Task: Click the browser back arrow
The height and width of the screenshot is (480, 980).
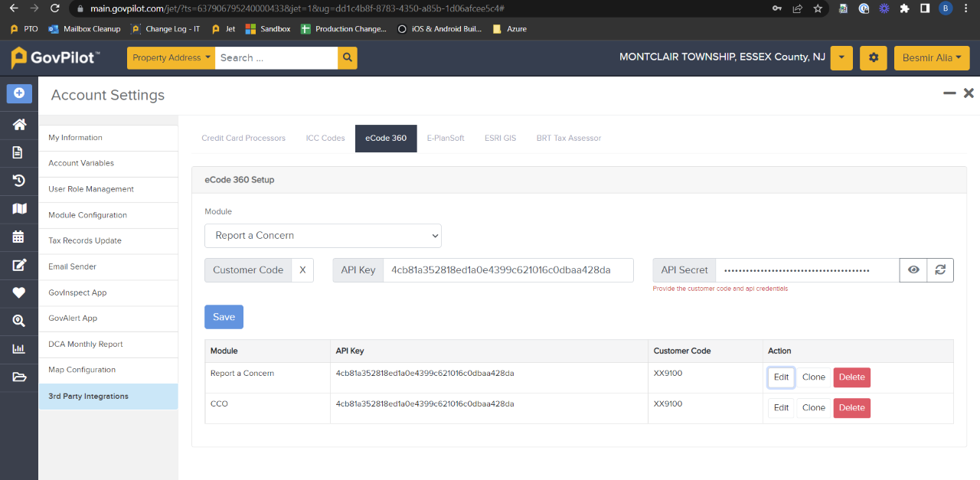Action: [x=13, y=8]
